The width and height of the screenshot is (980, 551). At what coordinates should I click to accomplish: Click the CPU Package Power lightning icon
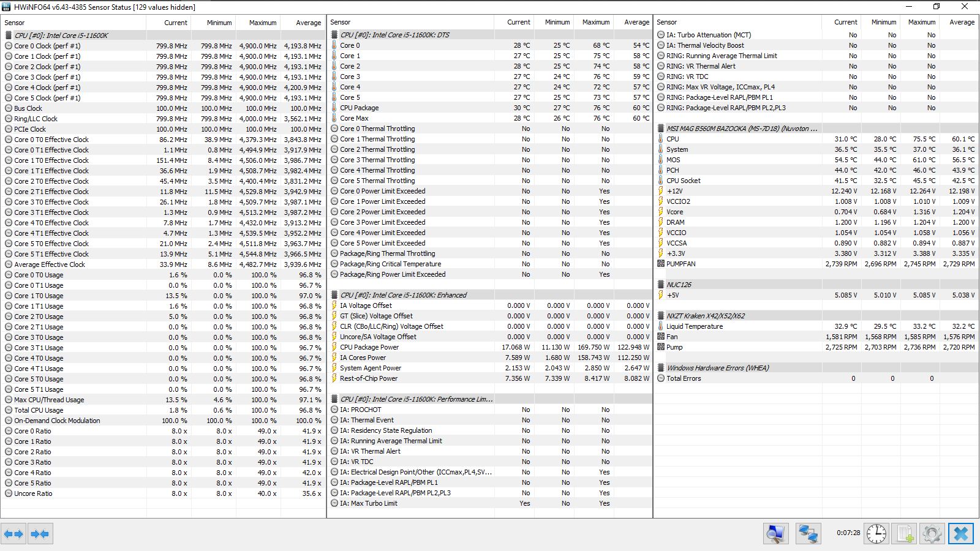(334, 347)
